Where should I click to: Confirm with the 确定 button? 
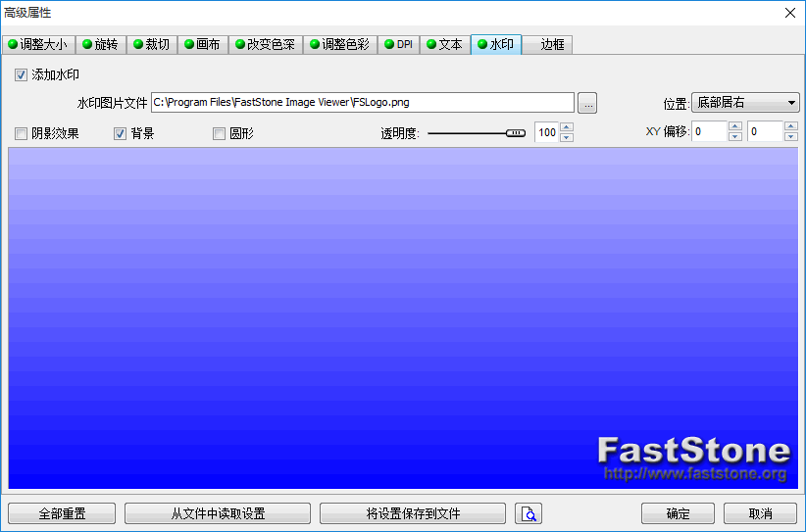coord(678,513)
